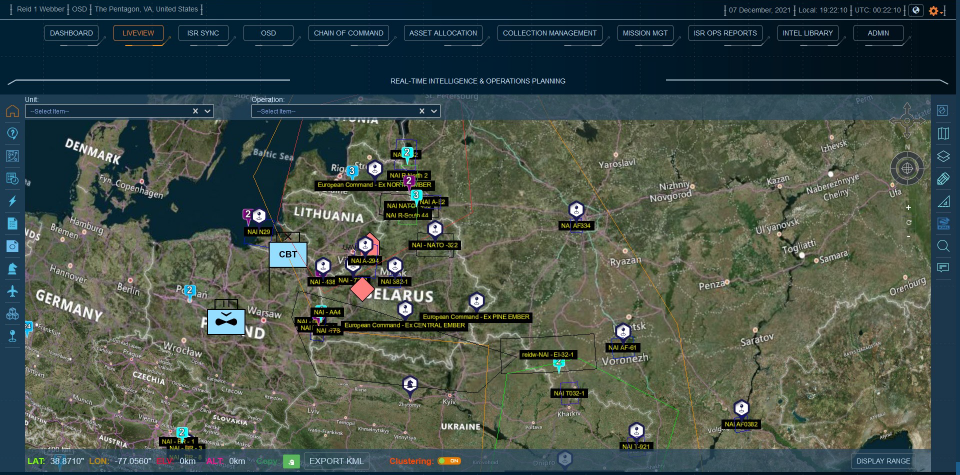Image resolution: width=960 pixels, height=475 pixels.
Task: Switch to the LIVEVIEW tab
Action: [x=138, y=33]
